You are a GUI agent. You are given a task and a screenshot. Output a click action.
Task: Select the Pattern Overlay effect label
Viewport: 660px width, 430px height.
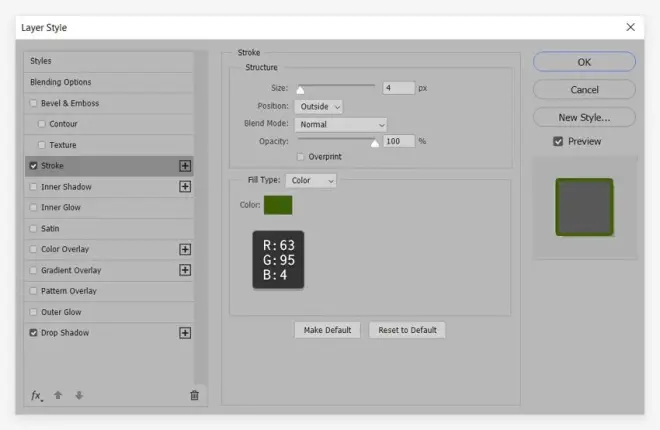pos(69,291)
